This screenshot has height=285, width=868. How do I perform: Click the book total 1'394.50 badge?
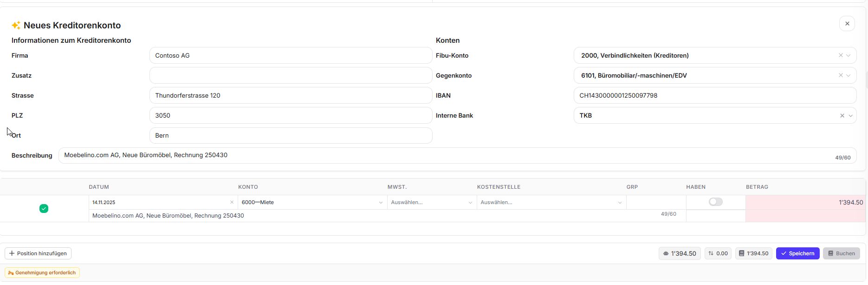coord(753,253)
